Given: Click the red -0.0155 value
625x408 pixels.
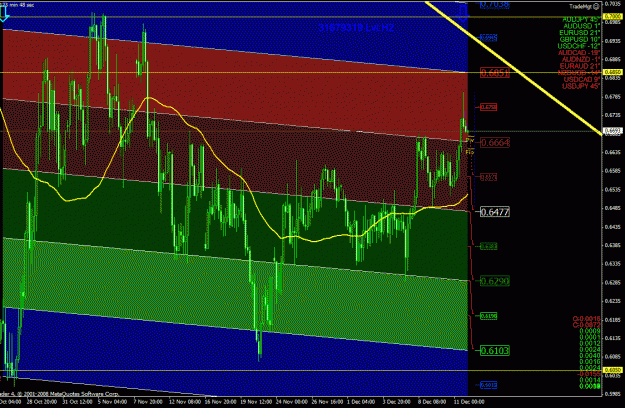Looking at the screenshot, I should [589, 374].
